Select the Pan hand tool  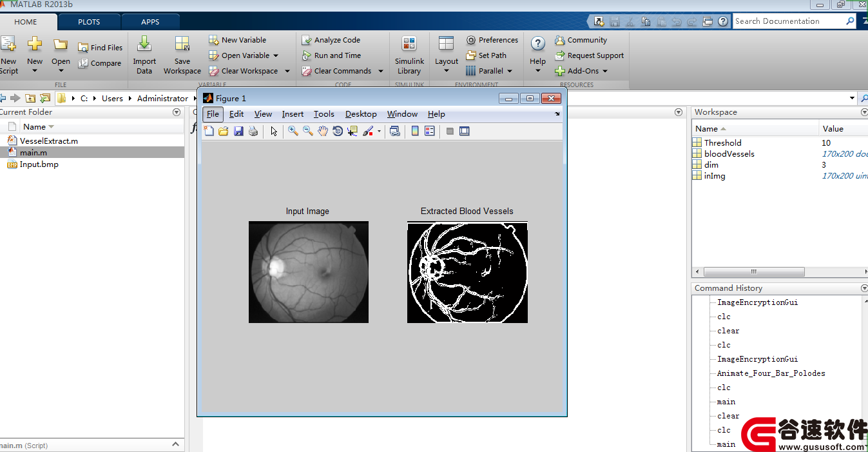[x=322, y=131]
